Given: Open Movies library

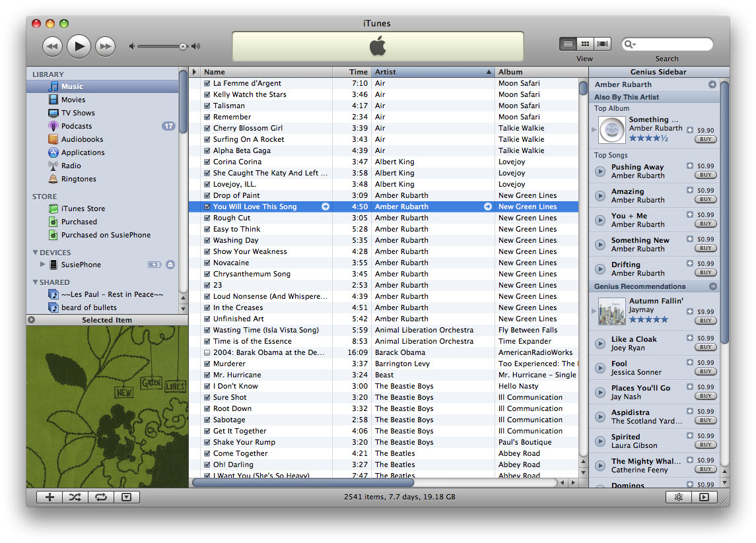Looking at the screenshot, I should [73, 100].
